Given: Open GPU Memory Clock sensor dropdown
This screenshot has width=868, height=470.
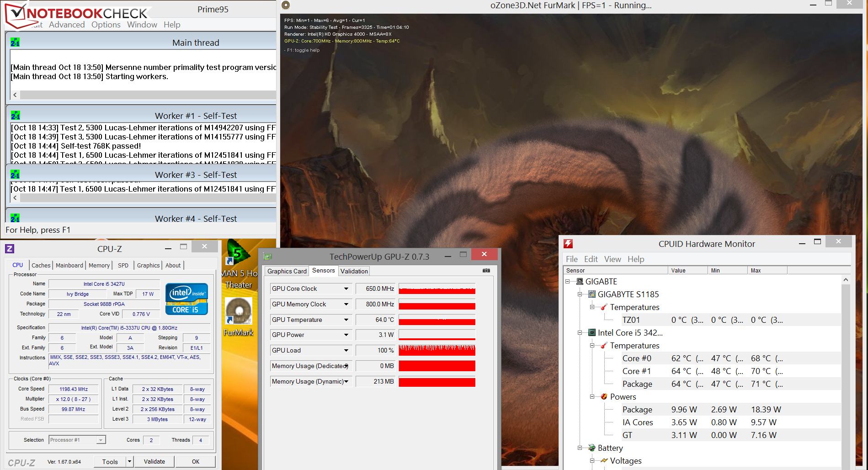Looking at the screenshot, I should (x=346, y=304).
